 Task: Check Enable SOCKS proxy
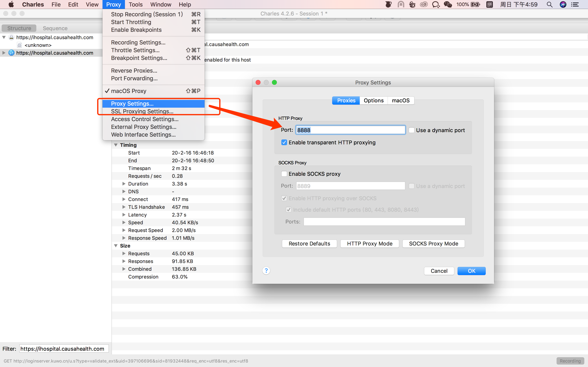[284, 174]
